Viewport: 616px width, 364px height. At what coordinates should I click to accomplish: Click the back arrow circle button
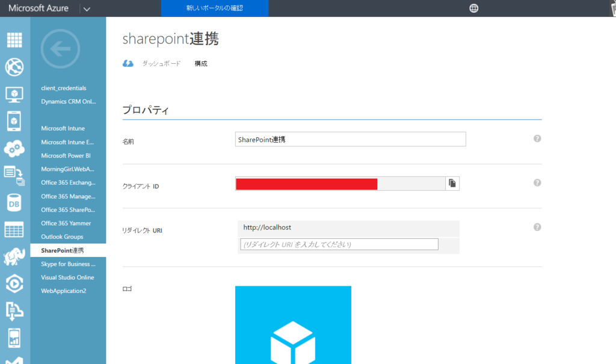(61, 49)
